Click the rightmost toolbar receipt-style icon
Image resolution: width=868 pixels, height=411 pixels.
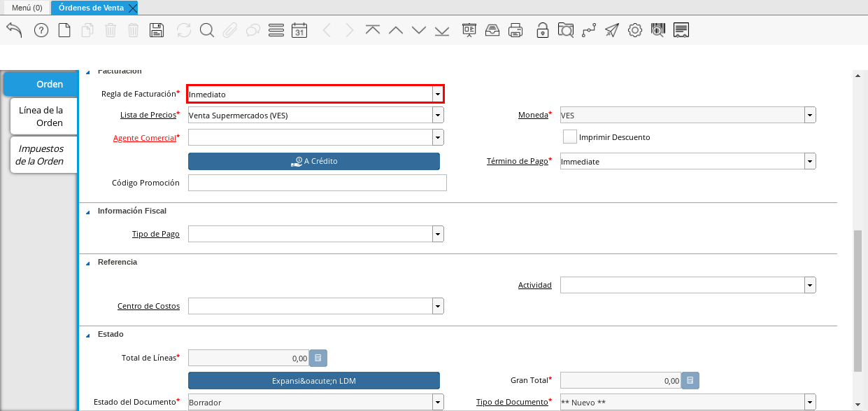[681, 30]
